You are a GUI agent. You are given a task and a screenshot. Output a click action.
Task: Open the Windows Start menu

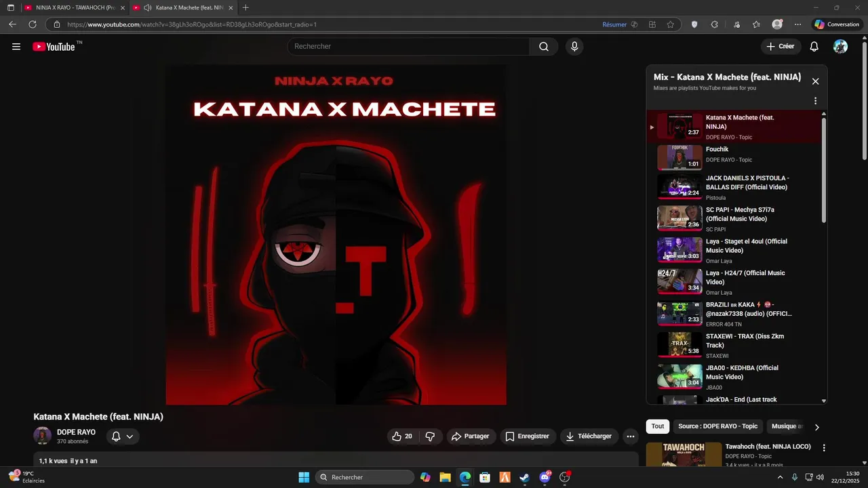tap(304, 477)
